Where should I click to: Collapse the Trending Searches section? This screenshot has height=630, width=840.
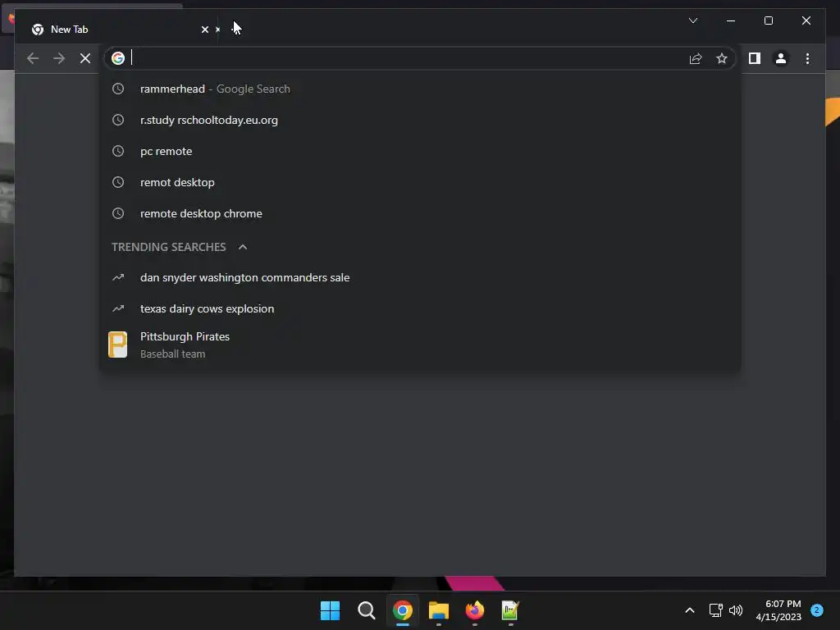(x=243, y=247)
